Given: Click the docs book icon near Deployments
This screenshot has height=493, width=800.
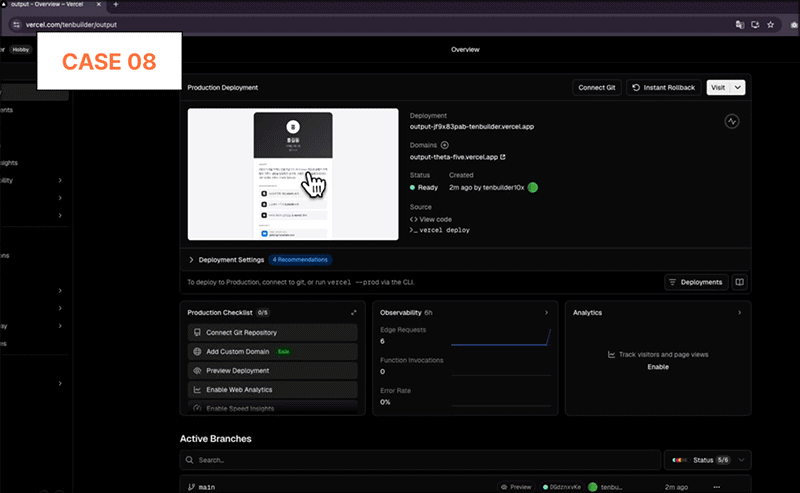Looking at the screenshot, I should click(739, 282).
